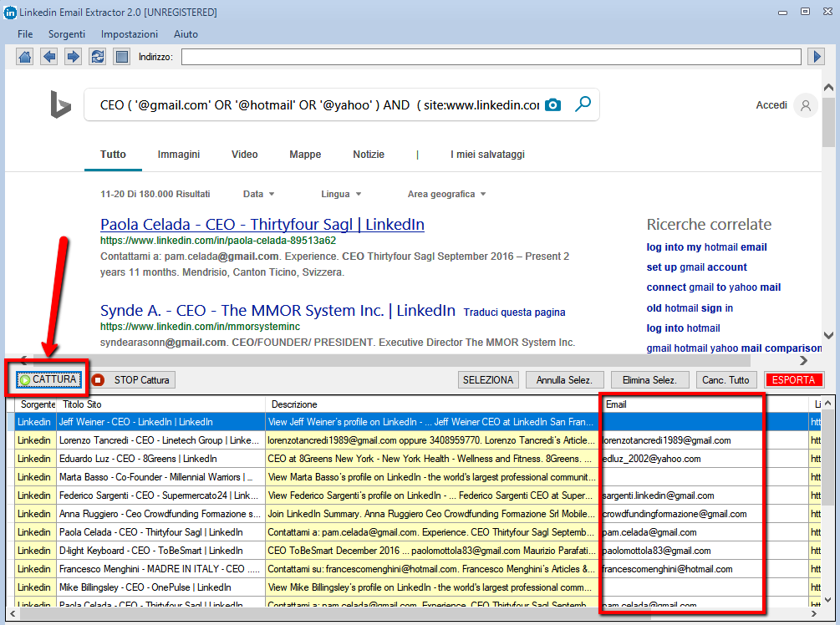This screenshot has height=625, width=840.
Task: Click the SELEZIONA button
Action: pos(488,380)
